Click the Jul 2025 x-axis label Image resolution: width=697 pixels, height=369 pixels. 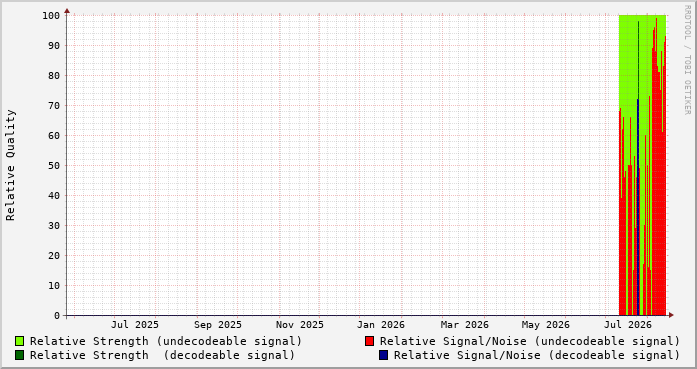click(x=135, y=325)
